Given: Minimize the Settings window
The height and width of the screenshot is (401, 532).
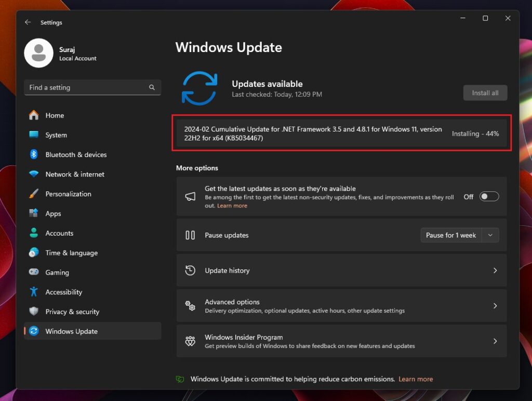Looking at the screenshot, I should (463, 18).
